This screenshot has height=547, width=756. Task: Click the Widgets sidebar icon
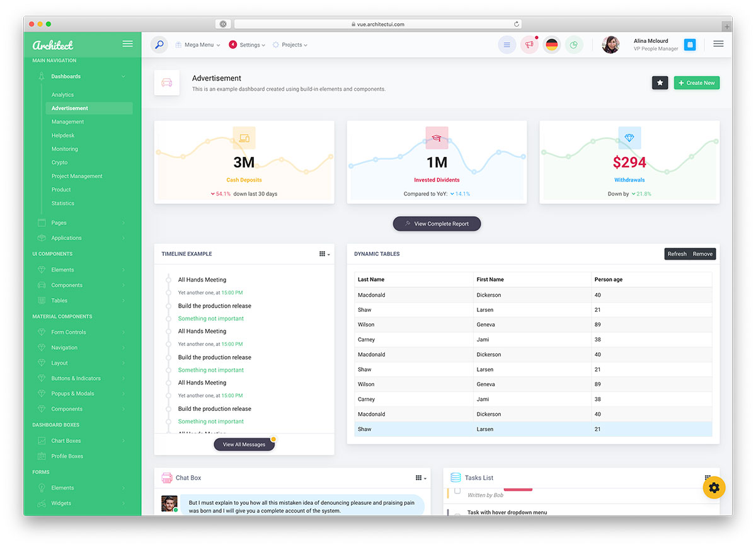point(42,504)
